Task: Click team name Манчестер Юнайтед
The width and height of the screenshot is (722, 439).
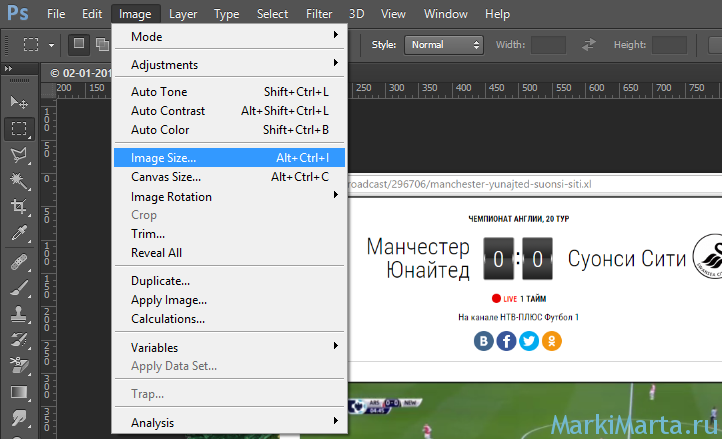Action: pyautogui.click(x=418, y=258)
